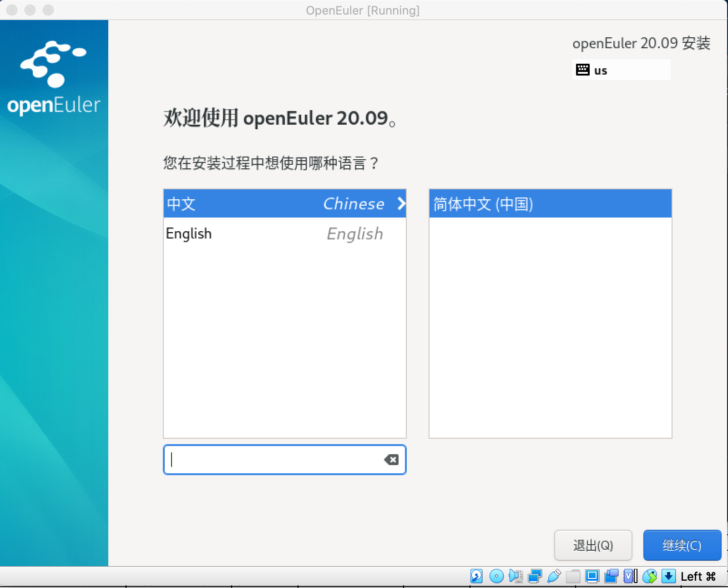Click the us keyboard layout indicator
This screenshot has width=728, height=588.
point(622,70)
